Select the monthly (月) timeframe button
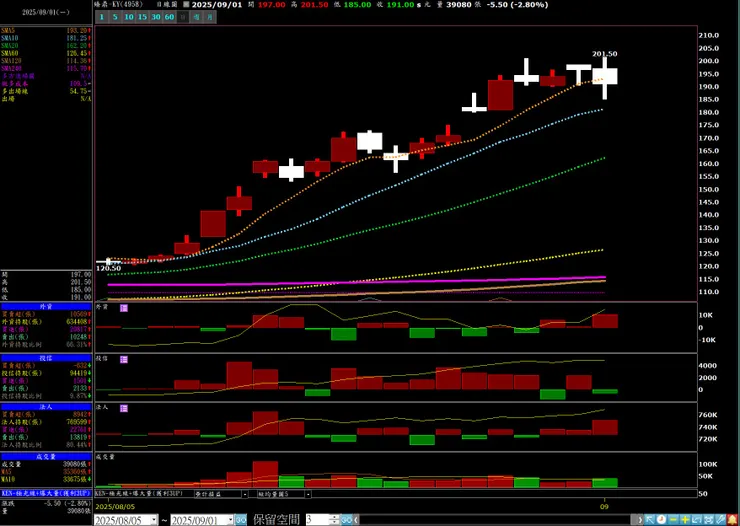Image resolution: width=740 pixels, height=526 pixels. point(210,17)
